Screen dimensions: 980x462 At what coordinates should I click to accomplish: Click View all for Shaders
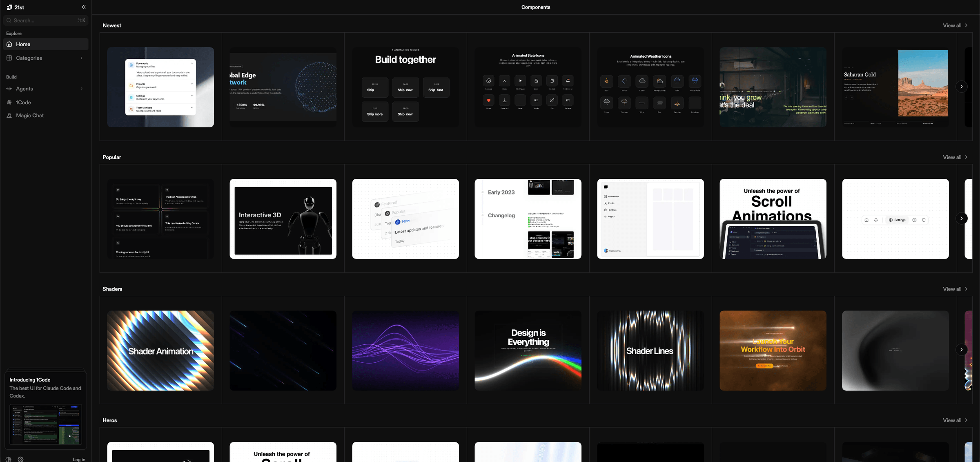click(x=955, y=289)
